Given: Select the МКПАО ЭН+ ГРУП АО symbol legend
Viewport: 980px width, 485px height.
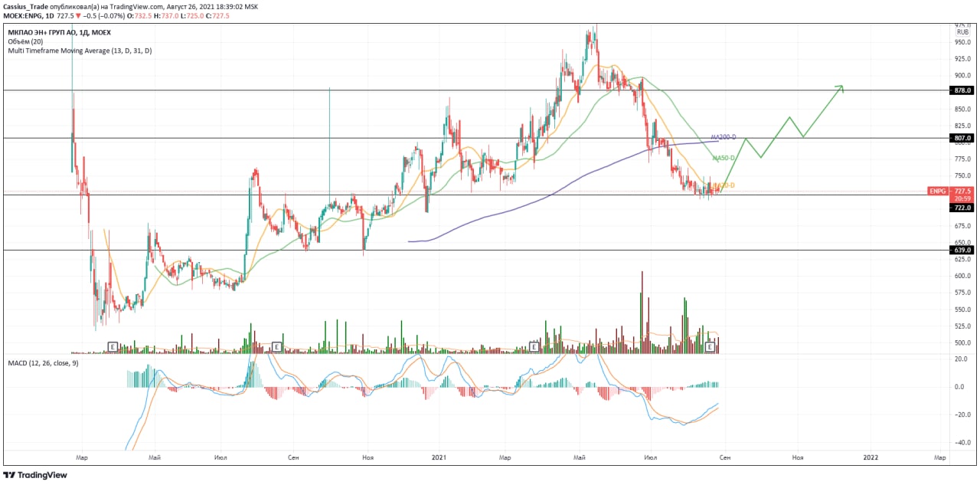Looking at the screenshot, I should (60, 32).
